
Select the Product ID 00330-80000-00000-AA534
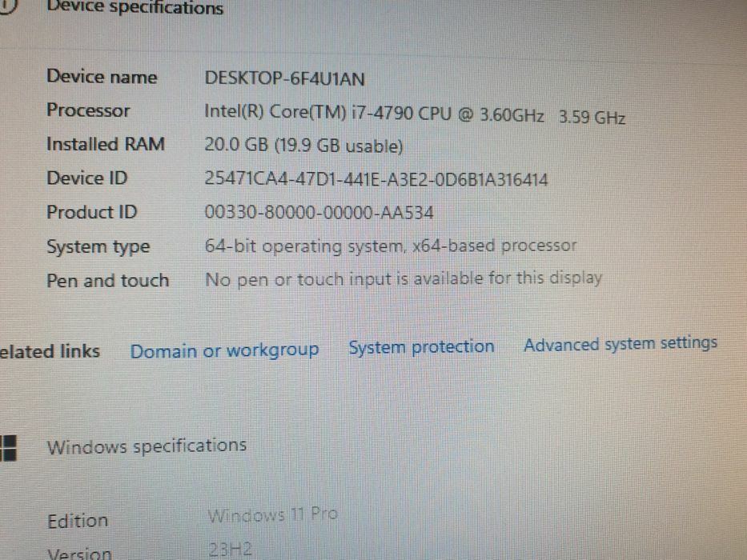point(319,212)
